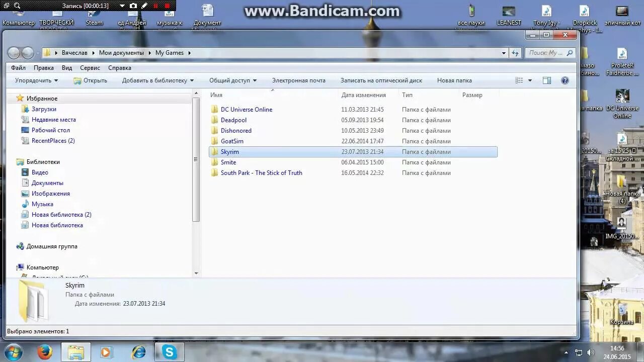This screenshot has width=644, height=362.
Task: Open the address bar history dropdown
Action: click(x=504, y=53)
